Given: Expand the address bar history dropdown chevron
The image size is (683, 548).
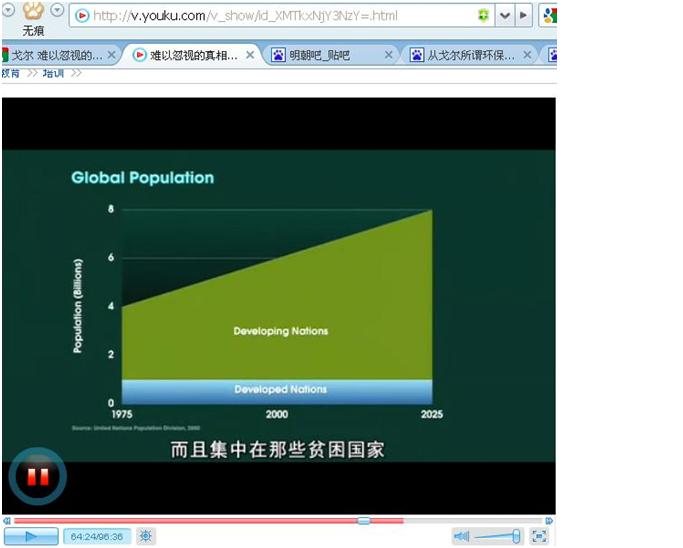Looking at the screenshot, I should (505, 16).
